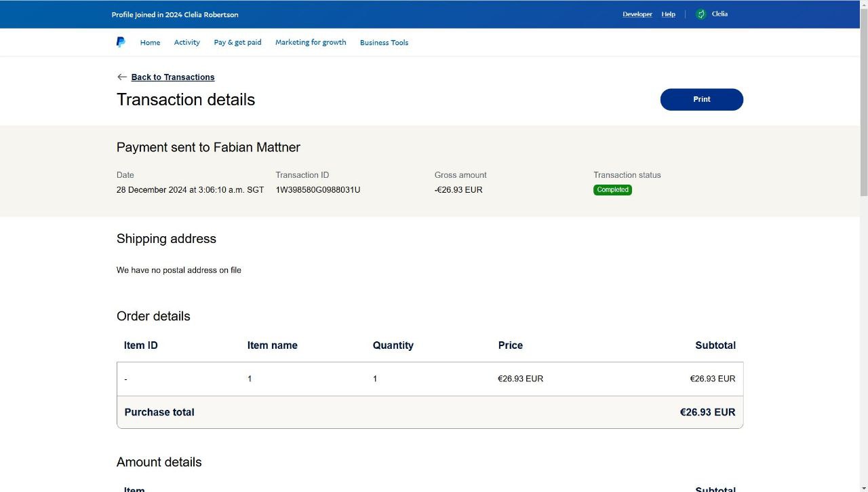Click the scrollbar down arrow
The width and height of the screenshot is (868, 492).
(863, 487)
